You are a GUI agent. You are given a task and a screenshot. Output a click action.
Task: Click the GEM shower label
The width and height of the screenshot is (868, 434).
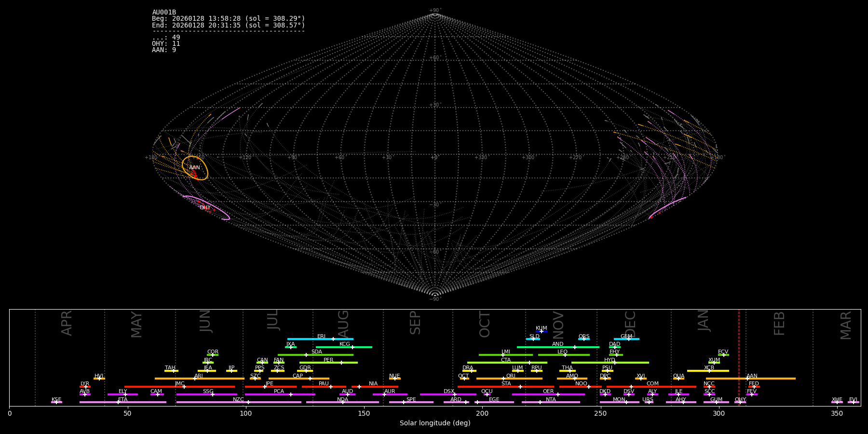point(626,337)
